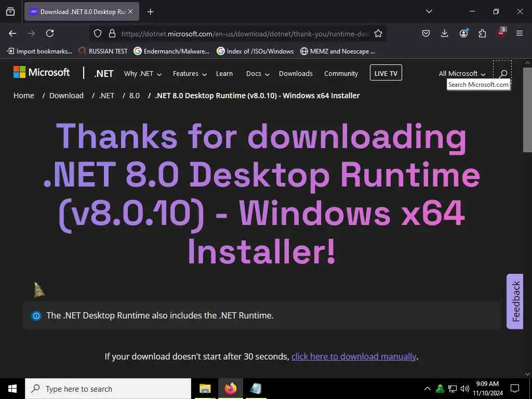Image resolution: width=532 pixels, height=399 pixels.
Task: Click scrollbar down arrow
Action: point(527,374)
